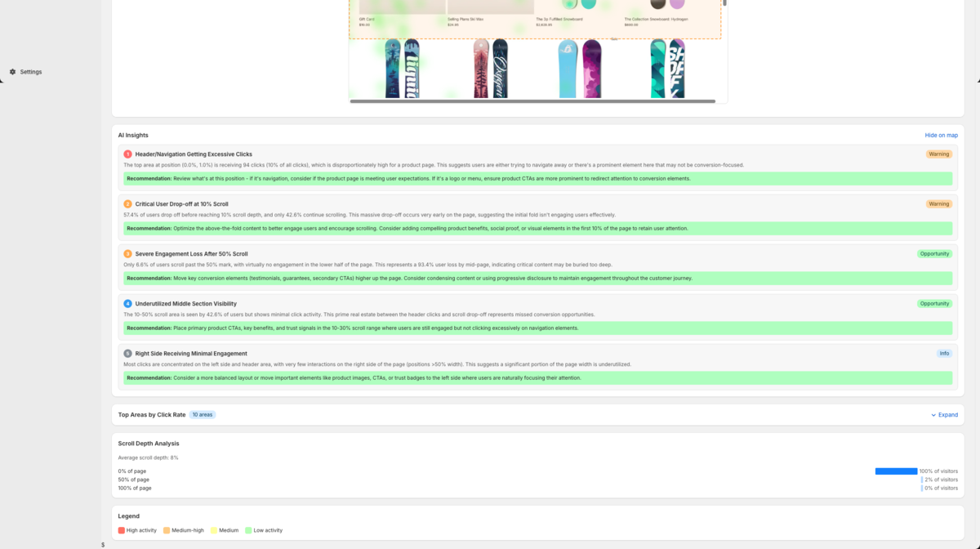Open the "Hide on map" link for AI Insights
Screen dimensions: 980x549
pyautogui.click(x=941, y=135)
